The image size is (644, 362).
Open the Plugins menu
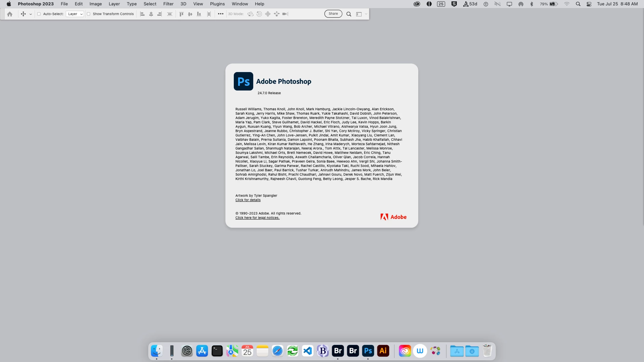217,4
